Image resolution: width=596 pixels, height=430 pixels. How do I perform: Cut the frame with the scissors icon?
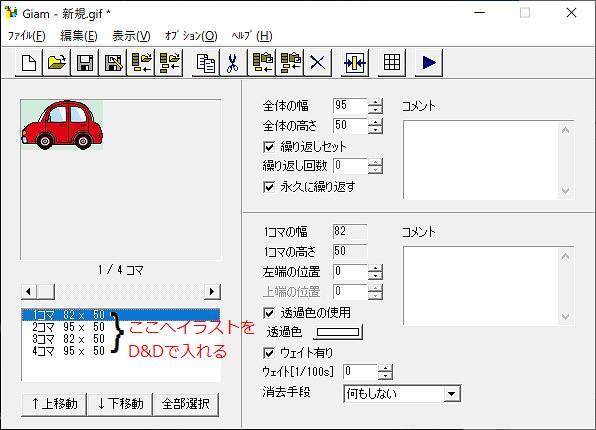pyautogui.click(x=233, y=63)
